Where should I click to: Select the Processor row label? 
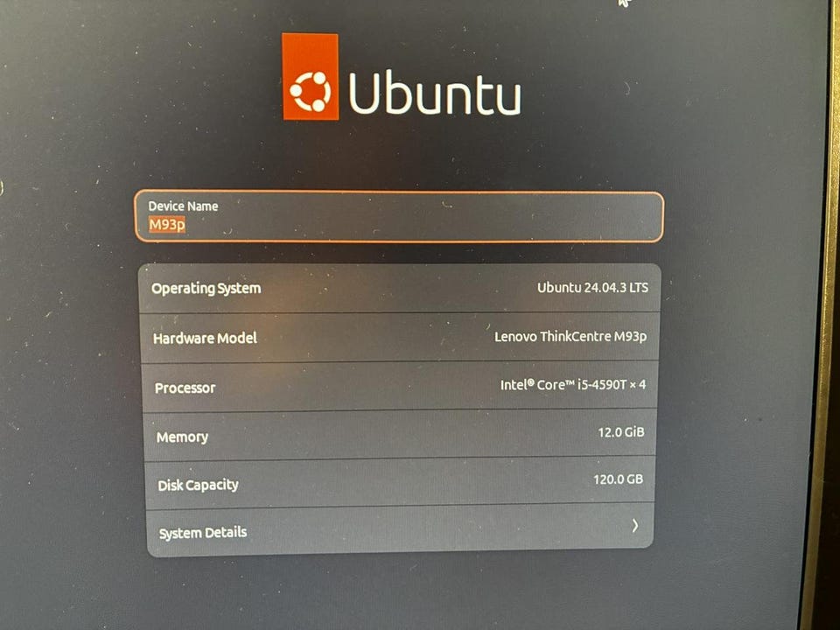point(185,388)
